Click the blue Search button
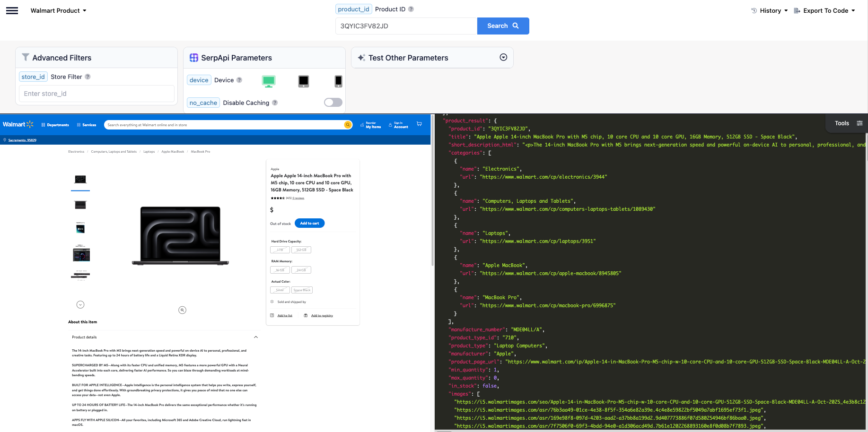868x432 pixels. [503, 26]
